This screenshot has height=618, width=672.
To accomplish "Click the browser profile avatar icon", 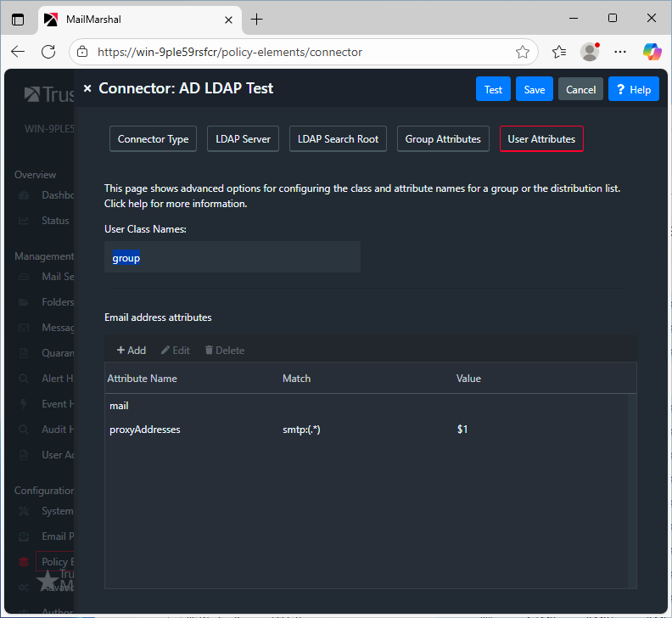I will [590, 52].
